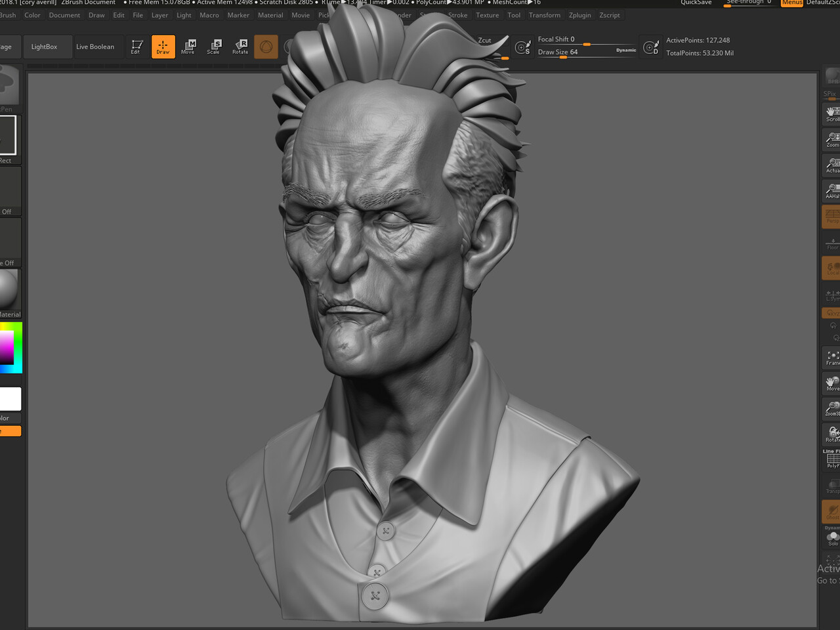Click the stroke Rect thumbnail
840x630 pixels.
pyautogui.click(x=9, y=135)
